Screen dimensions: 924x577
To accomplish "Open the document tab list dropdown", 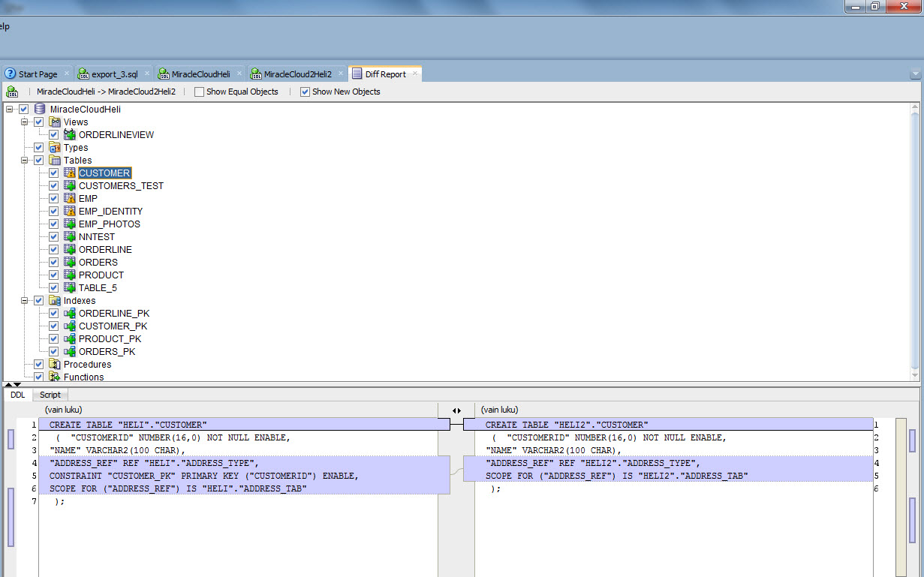I will [915, 74].
